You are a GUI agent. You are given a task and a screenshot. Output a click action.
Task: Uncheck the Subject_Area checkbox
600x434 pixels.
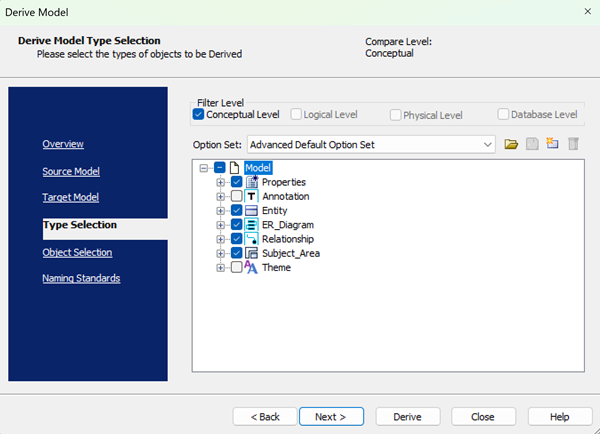[236, 254]
